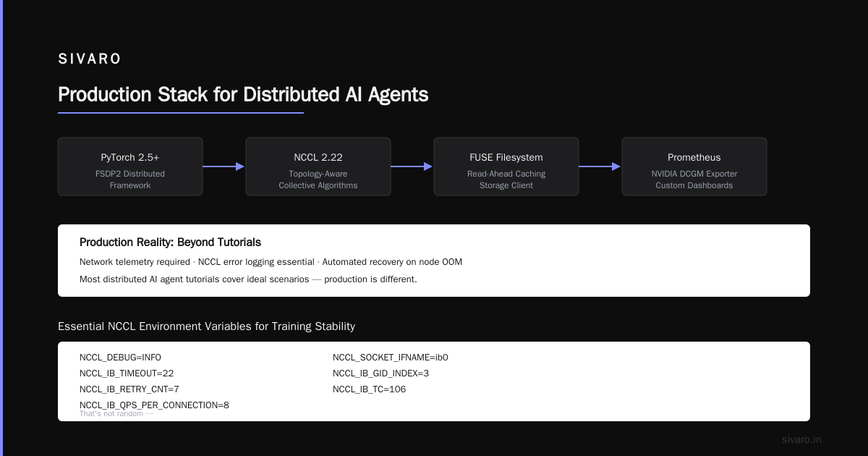The image size is (868, 456).
Task: Click the Production Stack for Distributed AI Agents title
Action: (243, 95)
